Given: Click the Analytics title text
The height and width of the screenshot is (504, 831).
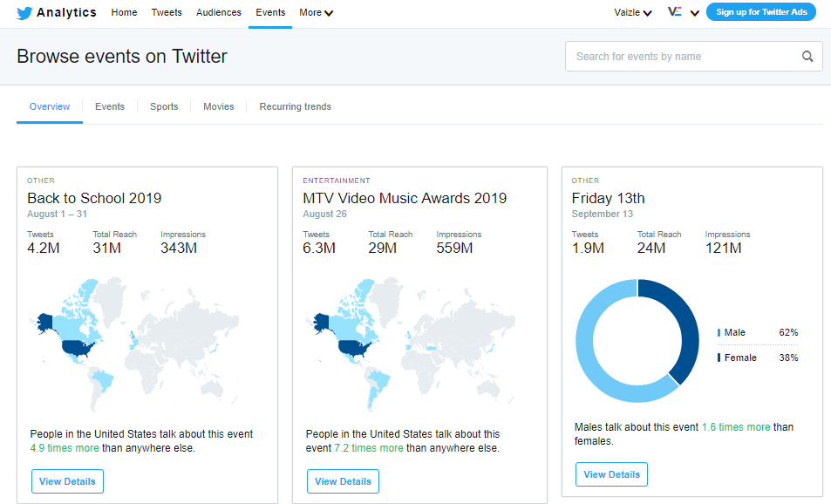Looking at the screenshot, I should (x=66, y=12).
